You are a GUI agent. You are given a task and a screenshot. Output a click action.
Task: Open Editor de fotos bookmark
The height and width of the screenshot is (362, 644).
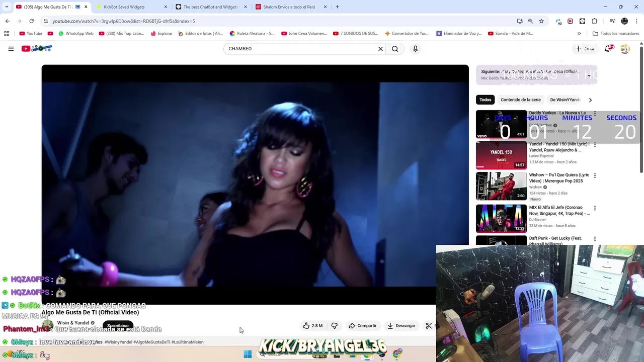[201, 34]
